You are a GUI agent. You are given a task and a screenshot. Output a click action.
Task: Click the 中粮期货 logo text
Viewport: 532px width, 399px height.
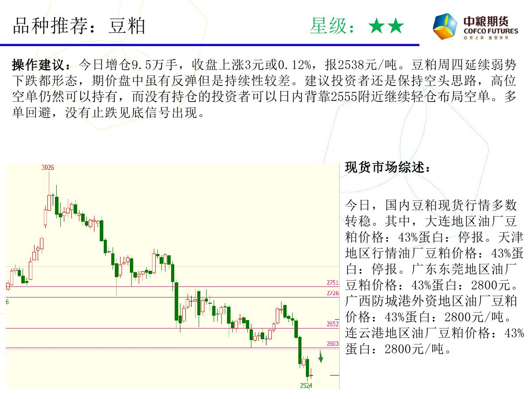click(486, 21)
